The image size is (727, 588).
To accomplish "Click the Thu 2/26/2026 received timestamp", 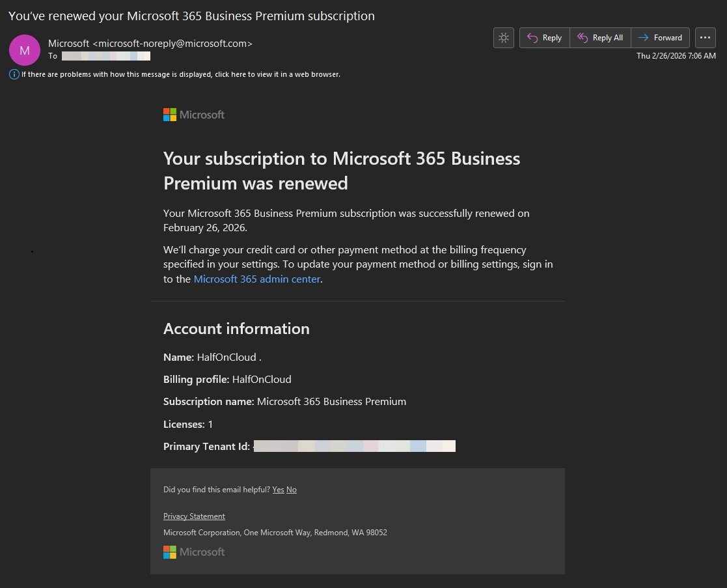I will [x=676, y=56].
